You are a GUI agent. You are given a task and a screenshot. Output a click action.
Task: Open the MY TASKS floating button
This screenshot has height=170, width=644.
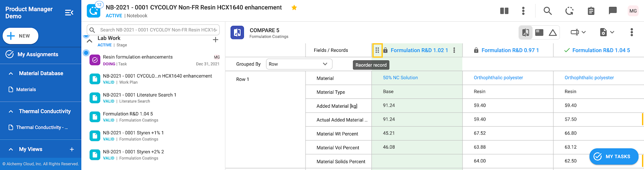614,156
